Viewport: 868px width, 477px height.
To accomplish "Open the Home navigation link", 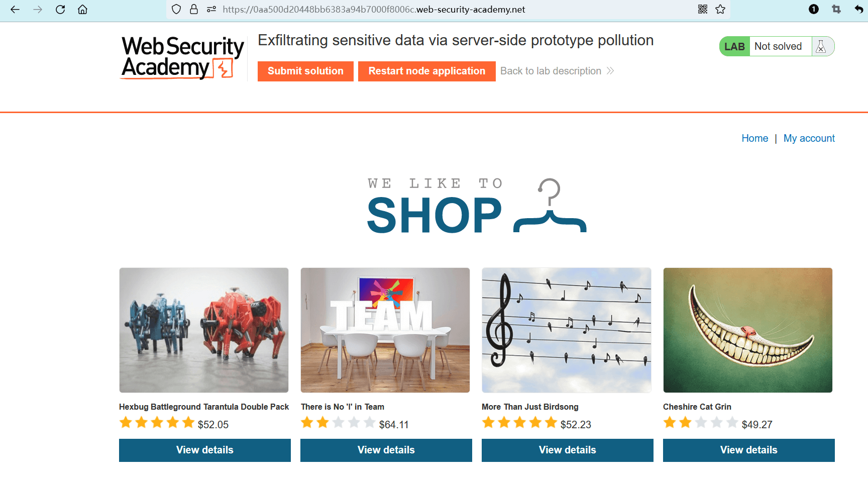I will (x=754, y=138).
